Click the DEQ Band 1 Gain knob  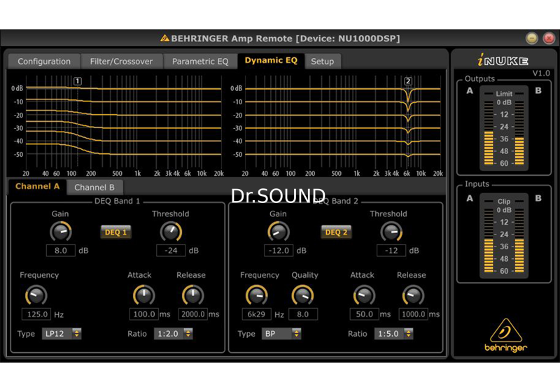point(61,232)
